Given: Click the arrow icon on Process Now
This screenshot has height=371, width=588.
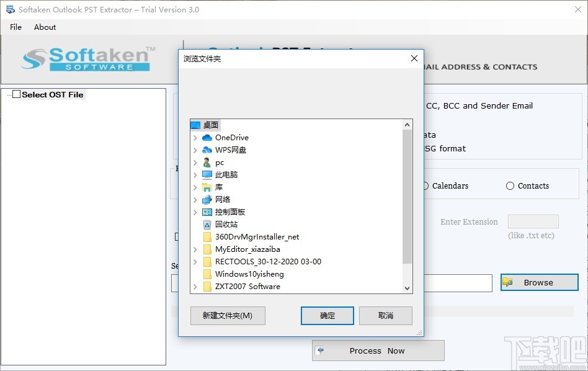Looking at the screenshot, I should coord(321,351).
